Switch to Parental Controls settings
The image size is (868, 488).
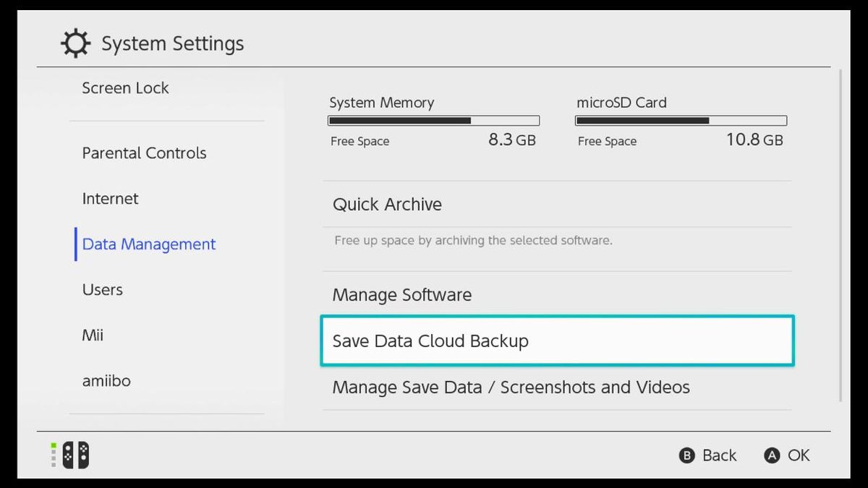click(x=143, y=153)
